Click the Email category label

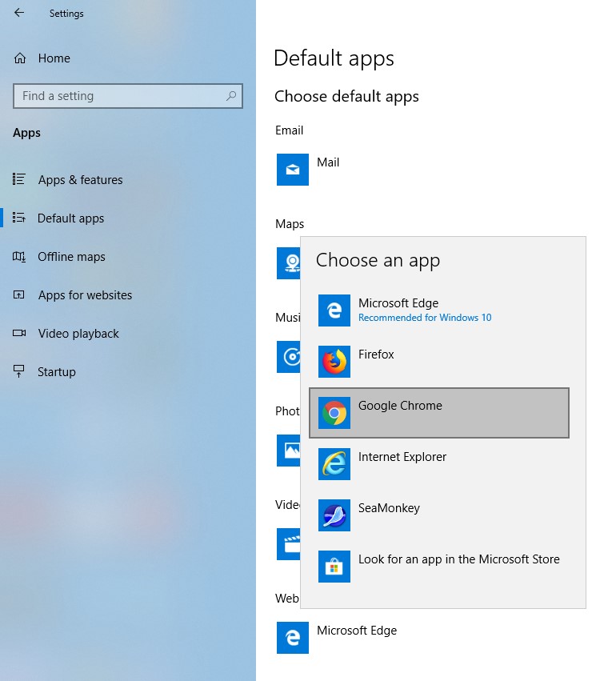pos(289,130)
